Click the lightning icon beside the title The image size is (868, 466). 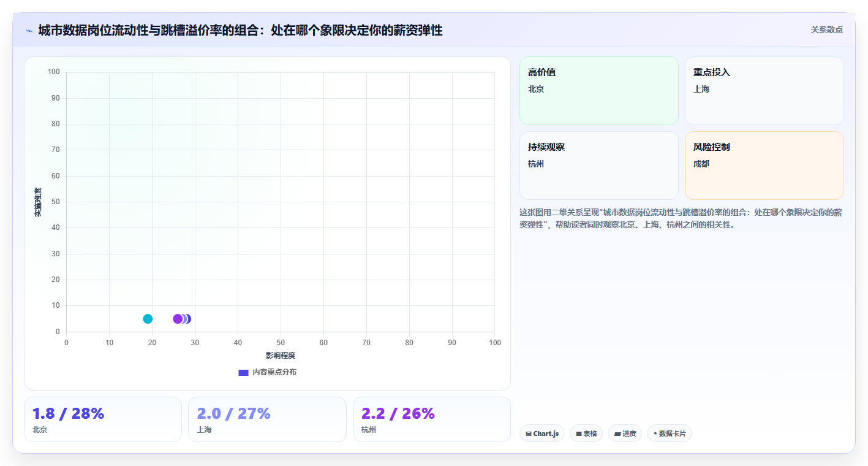point(29,31)
